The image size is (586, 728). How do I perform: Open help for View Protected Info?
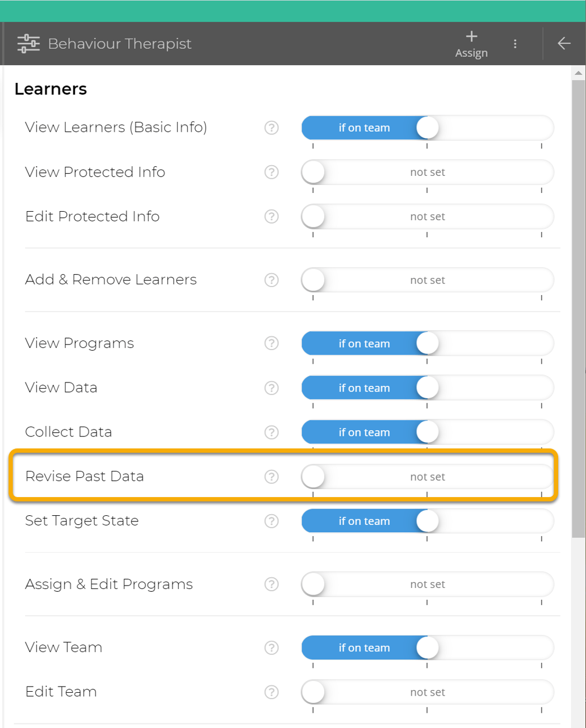pos(271,172)
